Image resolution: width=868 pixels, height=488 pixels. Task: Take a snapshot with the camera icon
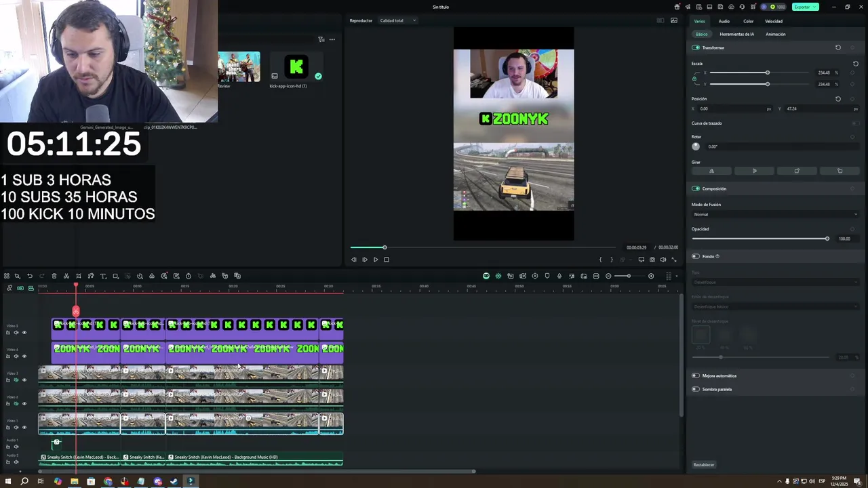coord(652,260)
